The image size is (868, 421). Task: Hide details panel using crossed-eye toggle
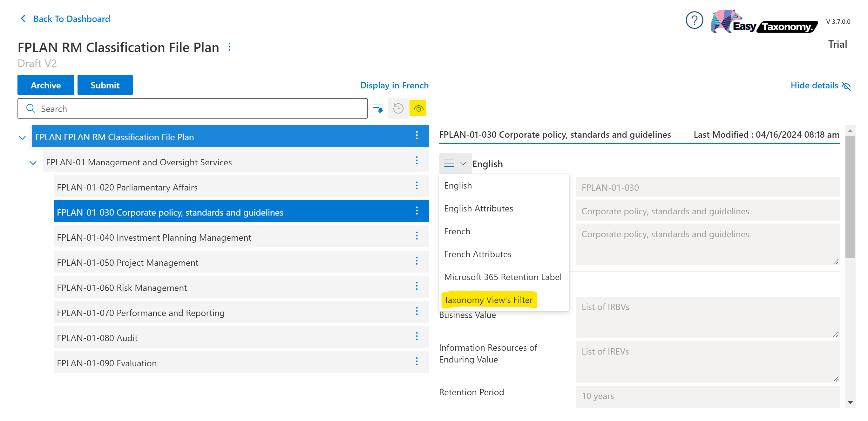(x=846, y=86)
